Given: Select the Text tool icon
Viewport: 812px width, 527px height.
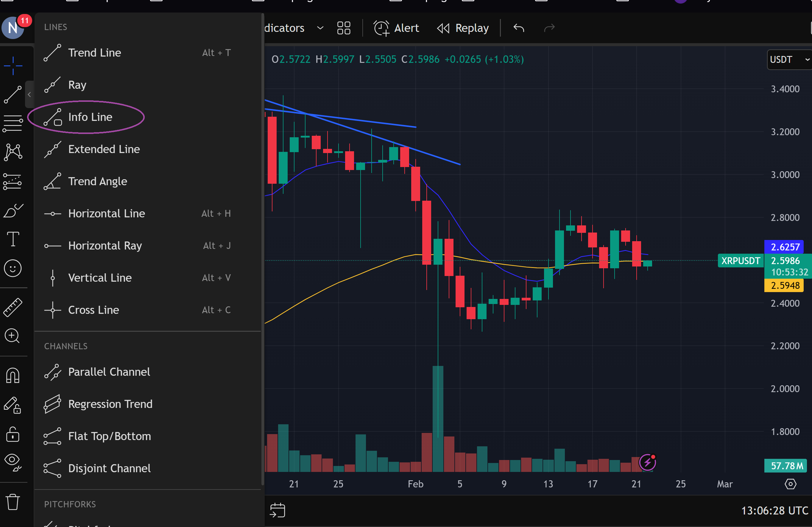Looking at the screenshot, I should pos(13,239).
